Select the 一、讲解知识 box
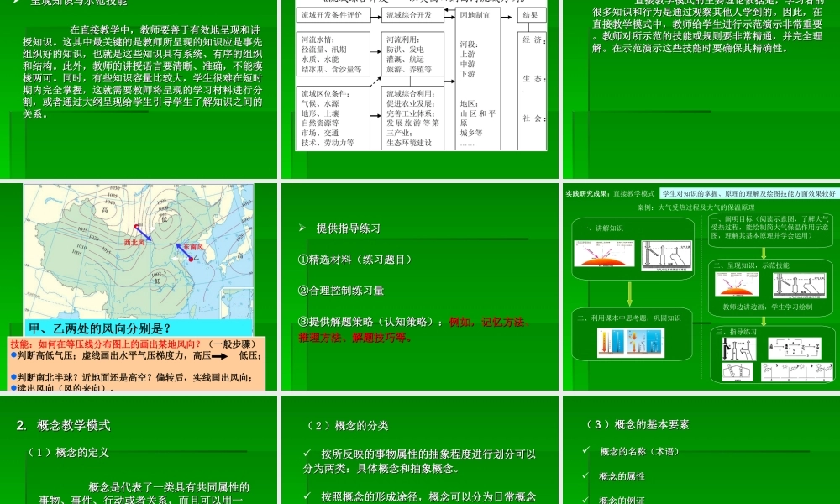Viewport: 840px width, 504px height. (633, 249)
